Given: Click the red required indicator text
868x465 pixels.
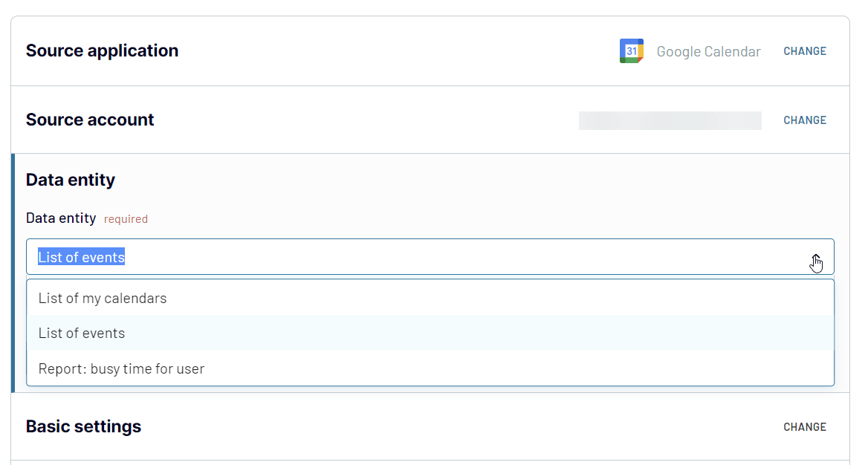Looking at the screenshot, I should [x=126, y=219].
